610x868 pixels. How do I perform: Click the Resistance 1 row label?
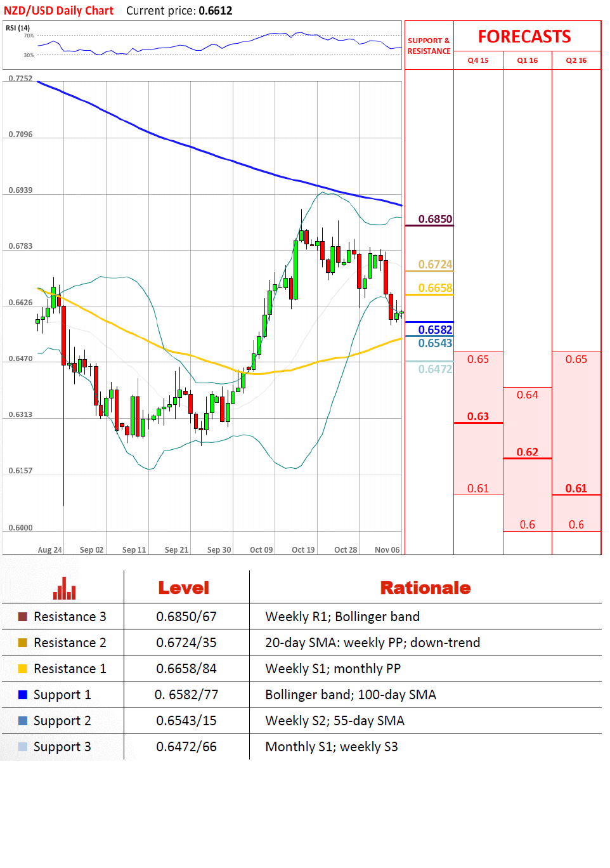[x=70, y=669]
